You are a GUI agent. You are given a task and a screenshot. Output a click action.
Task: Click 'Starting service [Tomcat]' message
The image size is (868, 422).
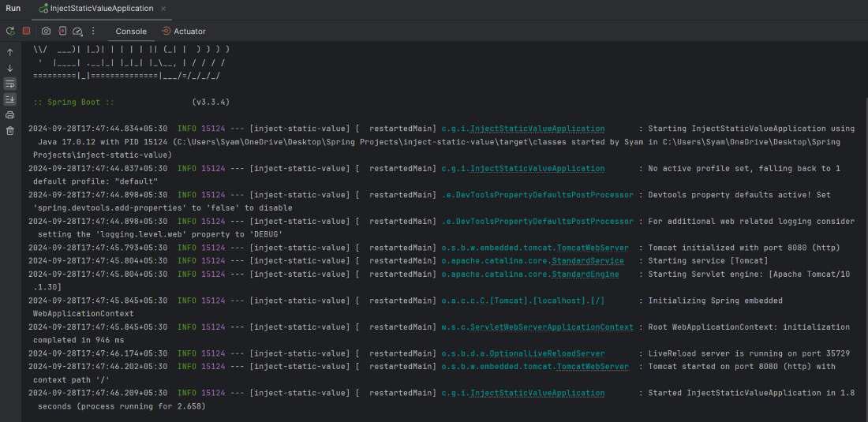708,261
